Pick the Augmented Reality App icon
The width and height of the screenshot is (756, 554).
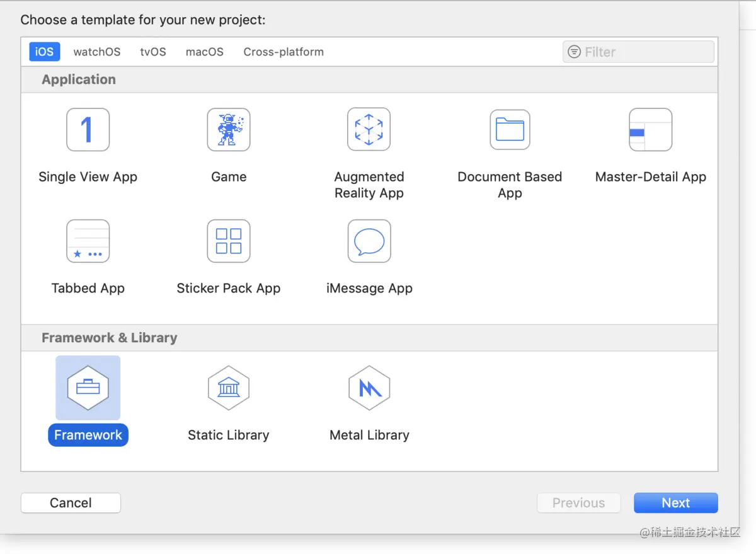369,130
